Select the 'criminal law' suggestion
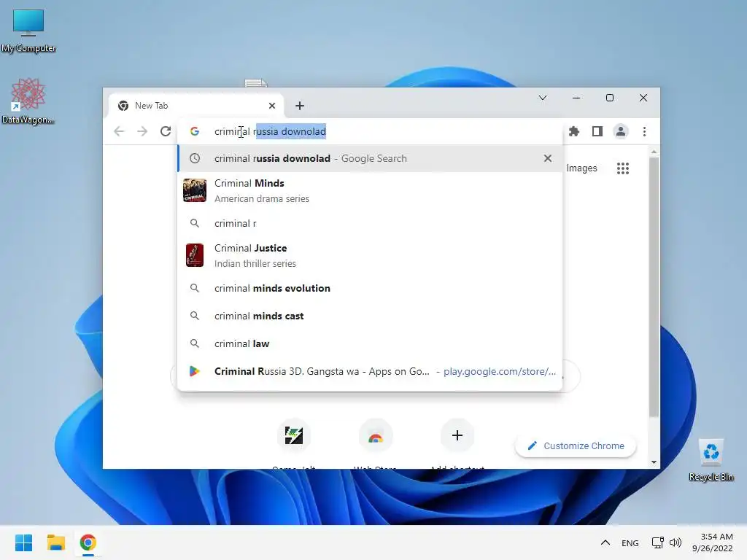 (370, 343)
